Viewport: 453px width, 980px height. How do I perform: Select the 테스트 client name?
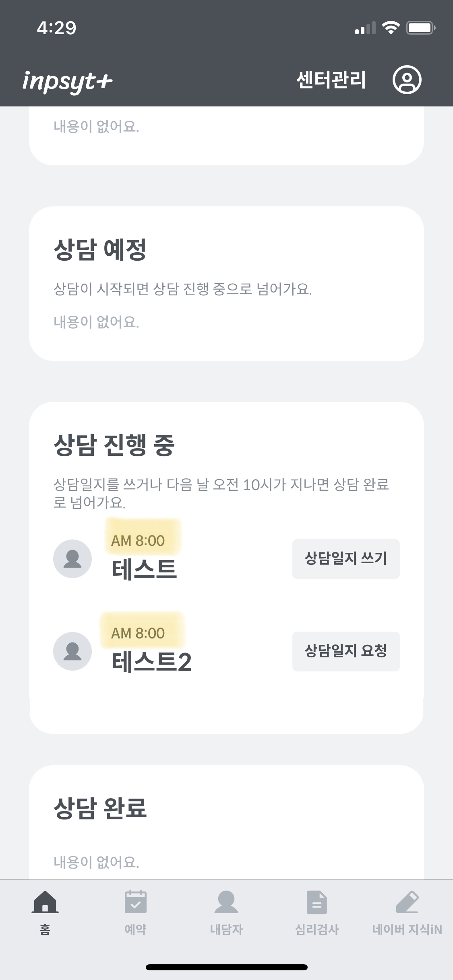pos(144,569)
